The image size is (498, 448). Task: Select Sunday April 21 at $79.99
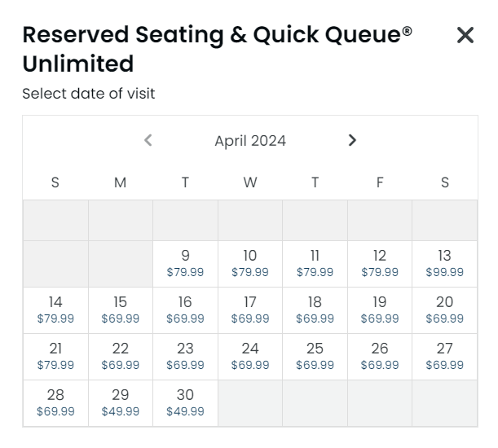(55, 356)
